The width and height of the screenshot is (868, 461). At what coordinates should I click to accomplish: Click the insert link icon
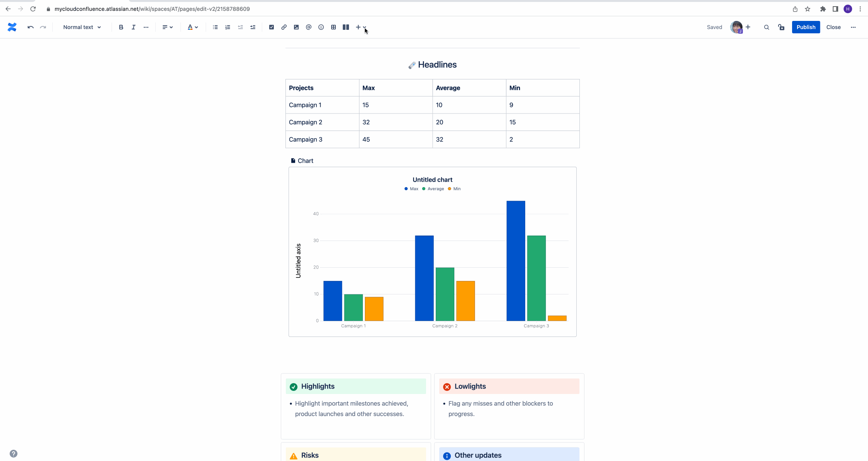click(284, 27)
